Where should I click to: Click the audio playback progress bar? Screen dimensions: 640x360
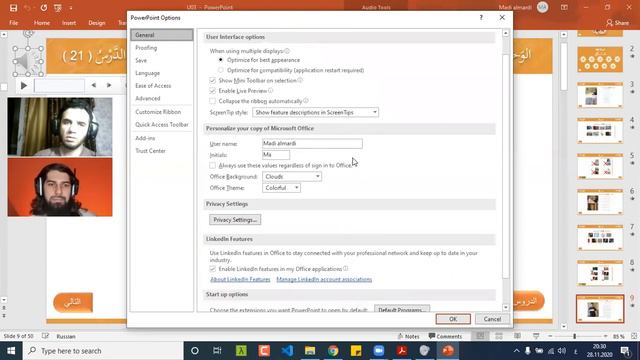click(x=59, y=86)
